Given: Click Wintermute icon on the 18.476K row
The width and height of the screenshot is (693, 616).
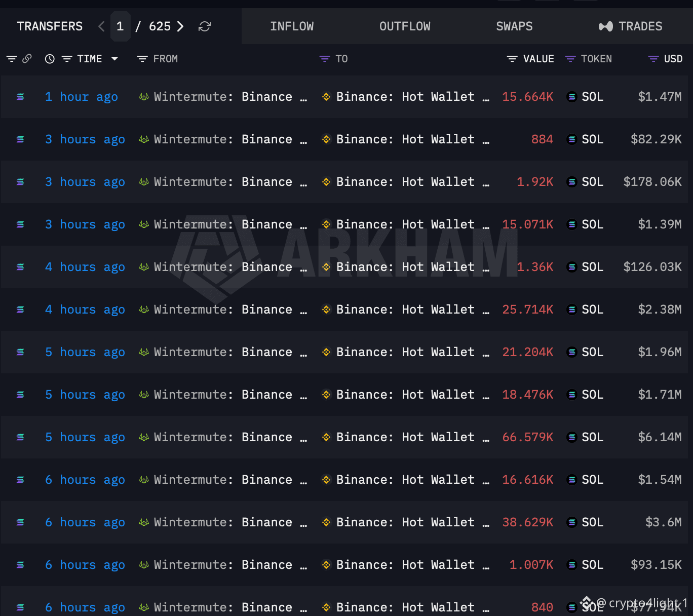Looking at the screenshot, I should click(144, 395).
